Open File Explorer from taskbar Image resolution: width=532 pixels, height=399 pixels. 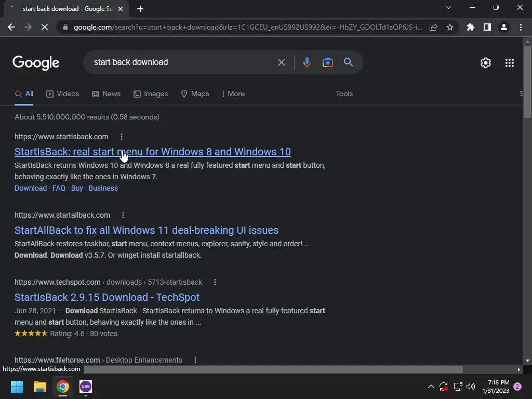point(39,387)
